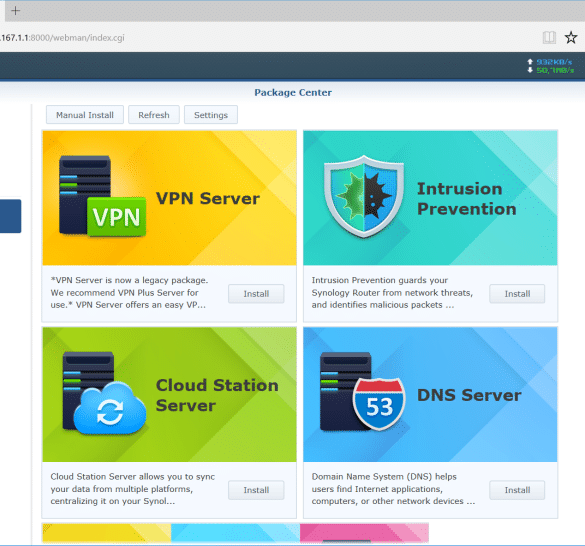The image size is (585, 546).
Task: Click the Cloud Station Server description text
Action: click(x=133, y=489)
